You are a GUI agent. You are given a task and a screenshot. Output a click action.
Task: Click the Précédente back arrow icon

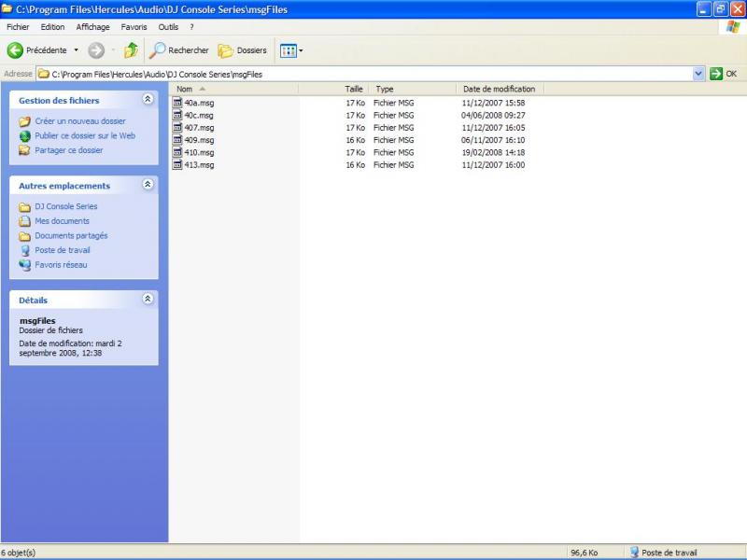(15, 50)
